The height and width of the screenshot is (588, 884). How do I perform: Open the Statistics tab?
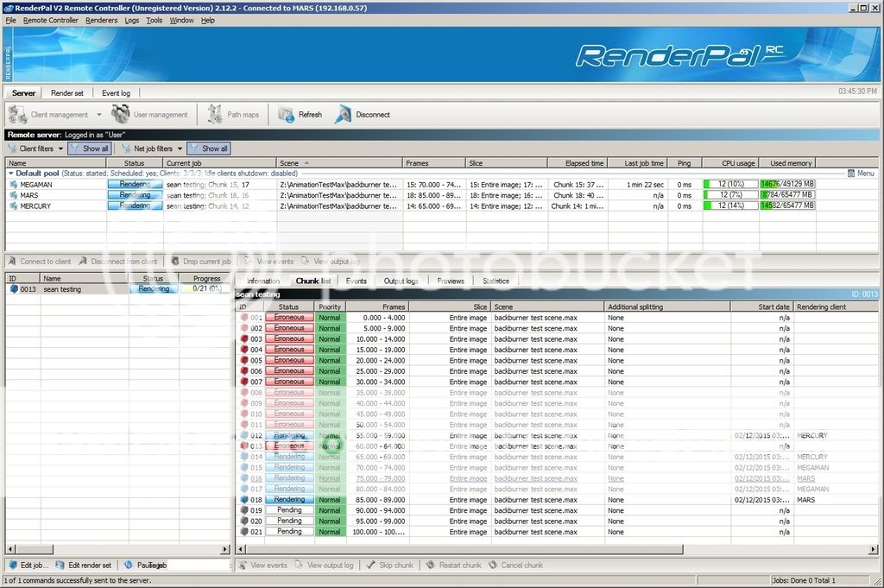[496, 281]
